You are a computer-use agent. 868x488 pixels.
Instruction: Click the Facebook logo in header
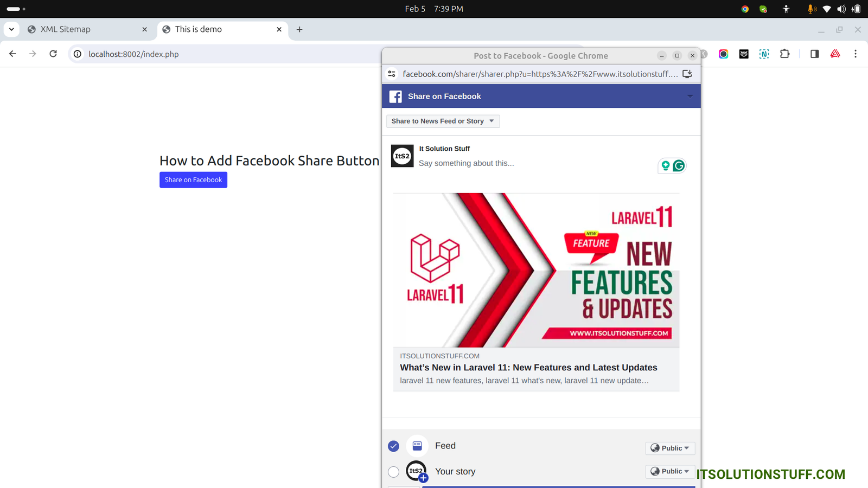point(395,97)
